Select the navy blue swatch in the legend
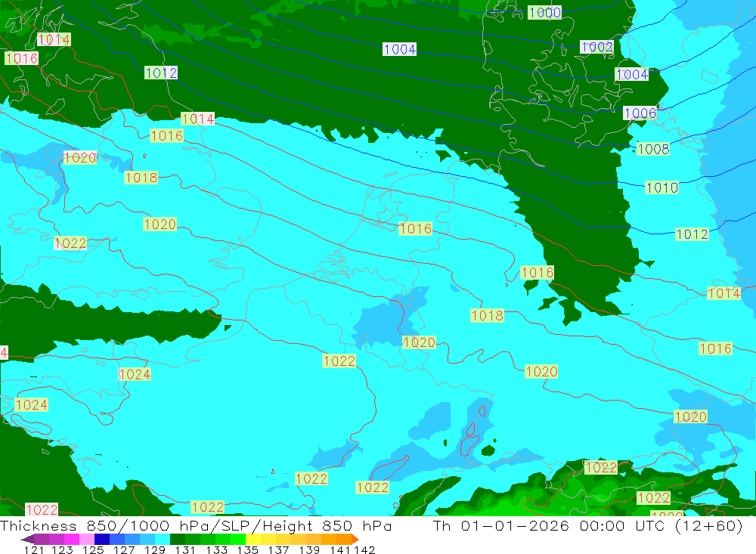 point(102,539)
